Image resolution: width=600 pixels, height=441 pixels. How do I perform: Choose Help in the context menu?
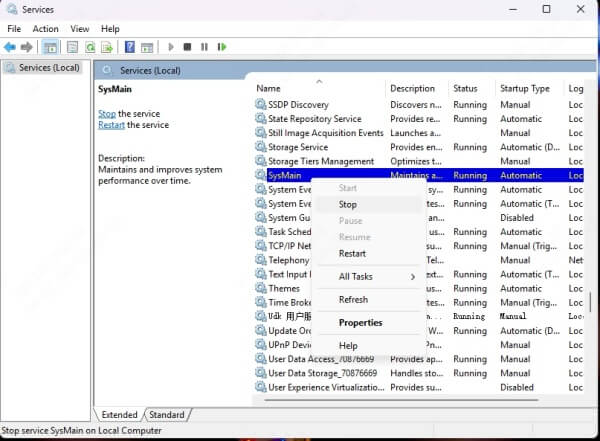[369, 346]
